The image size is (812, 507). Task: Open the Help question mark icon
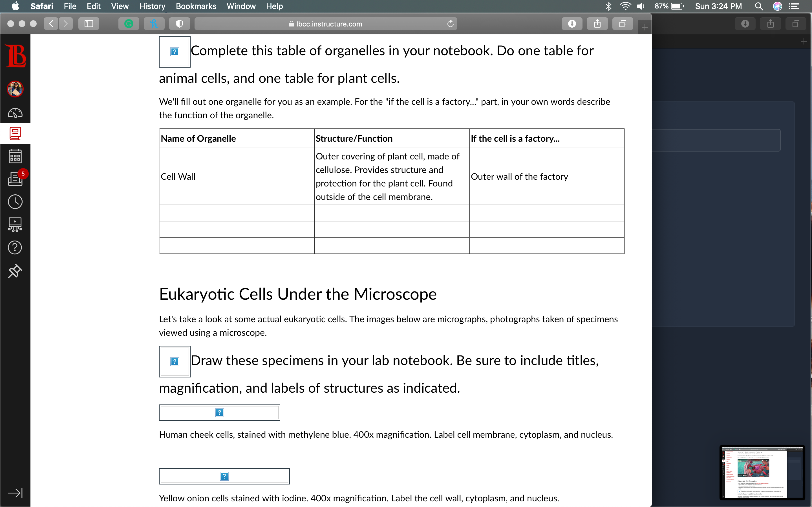(x=15, y=248)
